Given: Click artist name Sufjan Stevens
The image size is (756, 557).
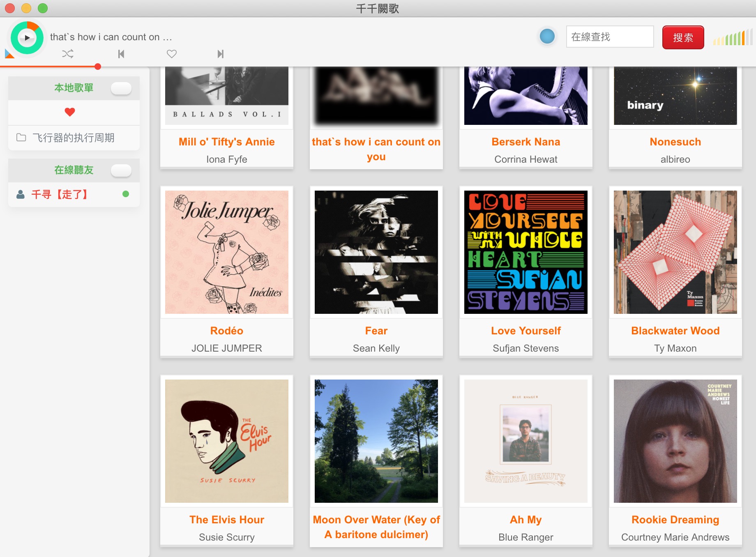Looking at the screenshot, I should point(526,348).
